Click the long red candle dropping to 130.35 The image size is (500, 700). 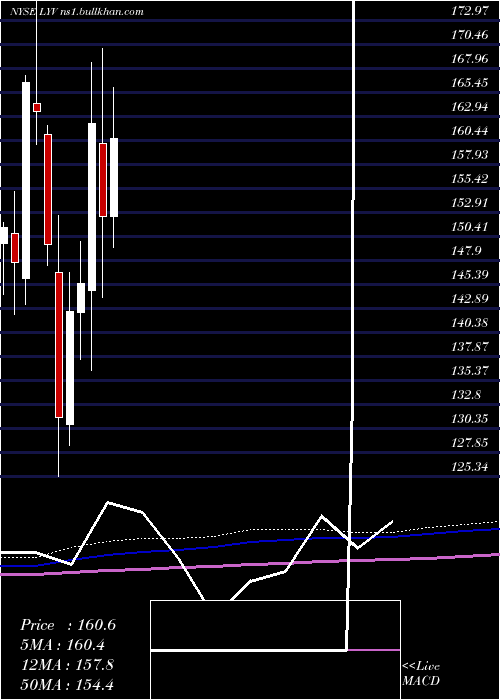[x=59, y=345]
